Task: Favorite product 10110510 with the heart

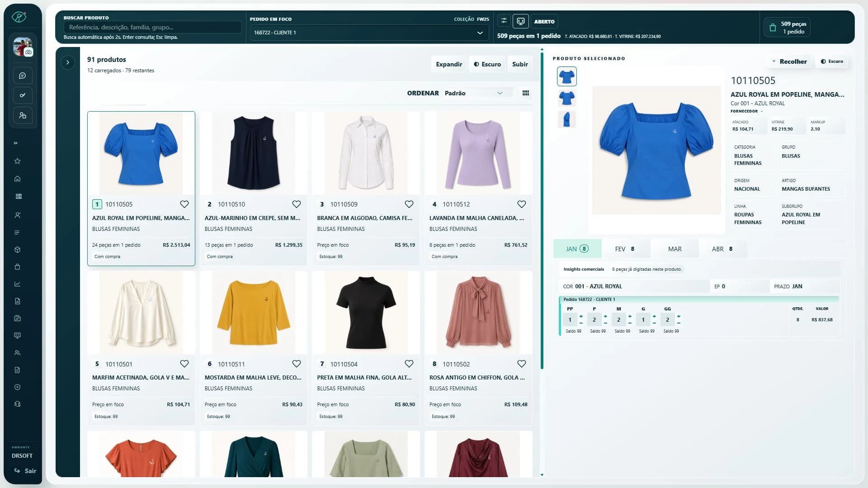Action: [x=297, y=204]
